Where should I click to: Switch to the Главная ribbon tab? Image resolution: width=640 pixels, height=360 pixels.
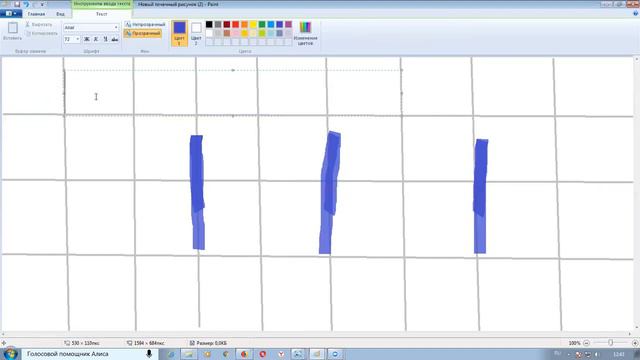click(x=36, y=14)
